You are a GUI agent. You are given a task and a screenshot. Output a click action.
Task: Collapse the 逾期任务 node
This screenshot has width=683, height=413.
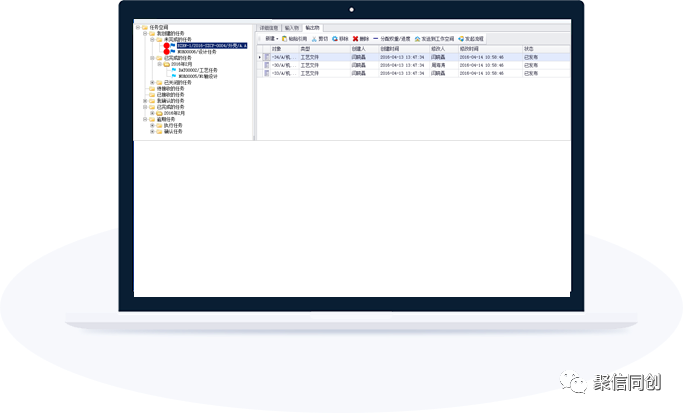(x=145, y=119)
